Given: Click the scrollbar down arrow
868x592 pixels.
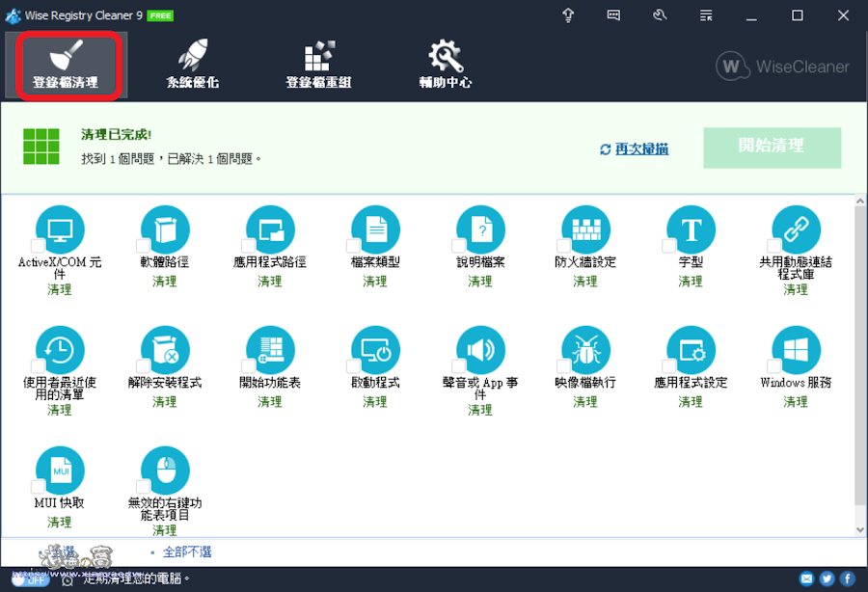Looking at the screenshot, I should (860, 529).
